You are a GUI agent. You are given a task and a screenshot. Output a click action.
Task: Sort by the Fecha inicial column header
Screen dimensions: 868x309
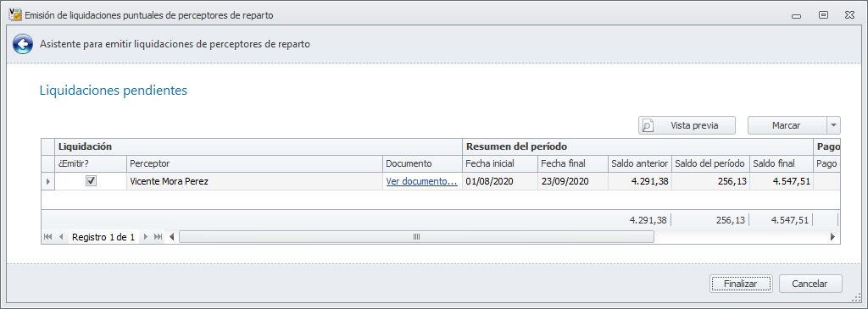(500, 163)
